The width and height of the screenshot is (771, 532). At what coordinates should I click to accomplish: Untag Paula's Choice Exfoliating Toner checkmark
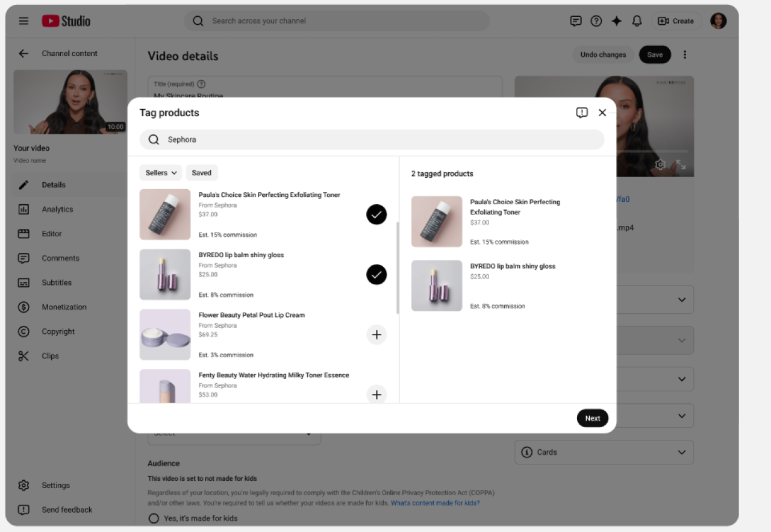coord(376,214)
